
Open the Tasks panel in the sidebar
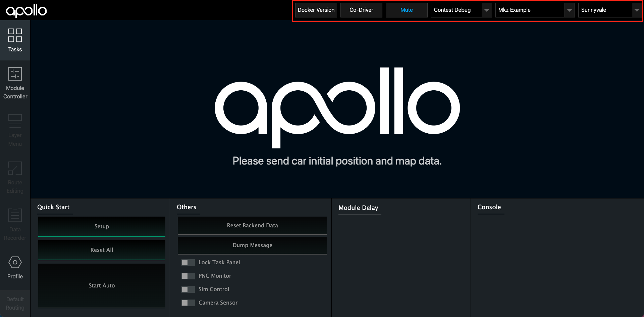[x=15, y=40]
